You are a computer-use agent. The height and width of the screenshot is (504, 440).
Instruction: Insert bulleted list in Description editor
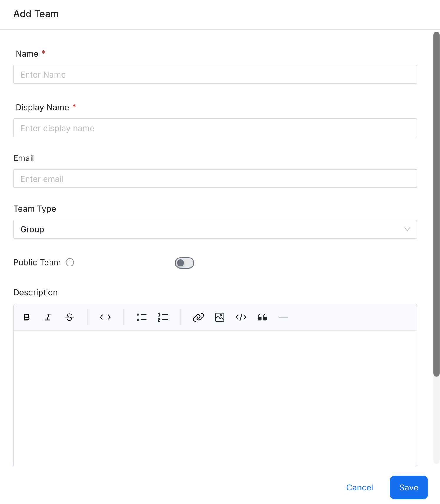coord(142,317)
